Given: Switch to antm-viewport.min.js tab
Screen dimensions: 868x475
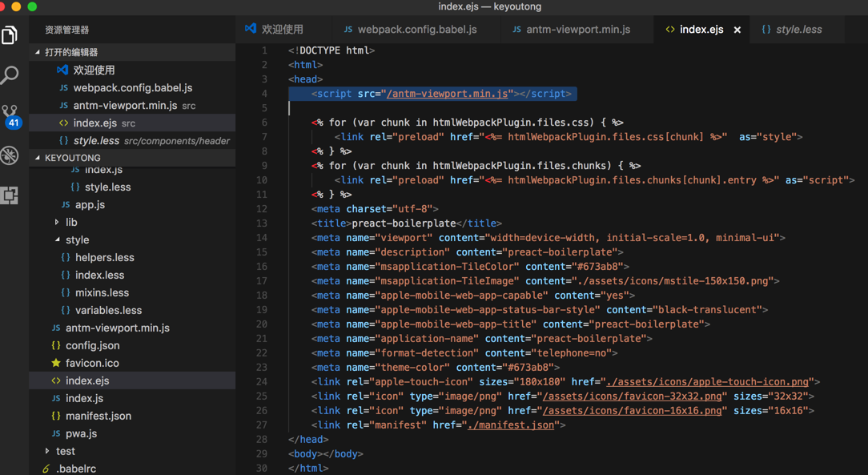Looking at the screenshot, I should (577, 30).
